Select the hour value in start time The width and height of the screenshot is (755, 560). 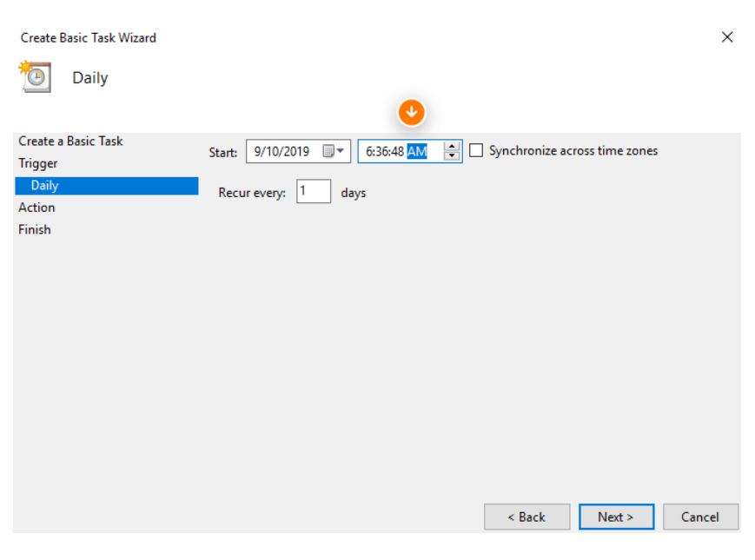click(x=368, y=151)
